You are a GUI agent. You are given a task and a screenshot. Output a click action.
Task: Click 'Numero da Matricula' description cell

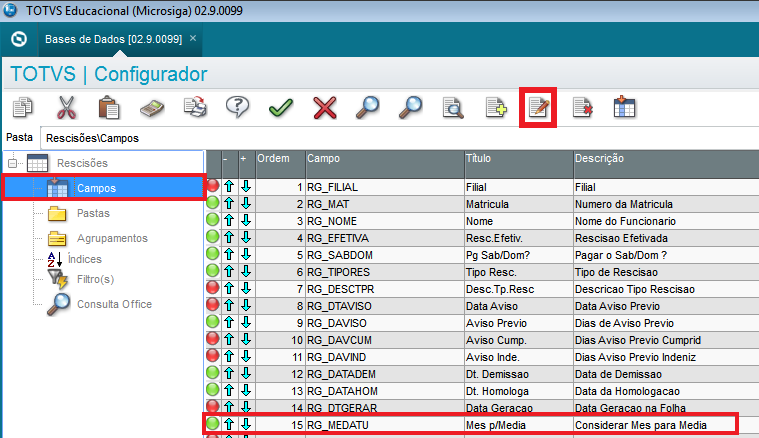coord(666,204)
